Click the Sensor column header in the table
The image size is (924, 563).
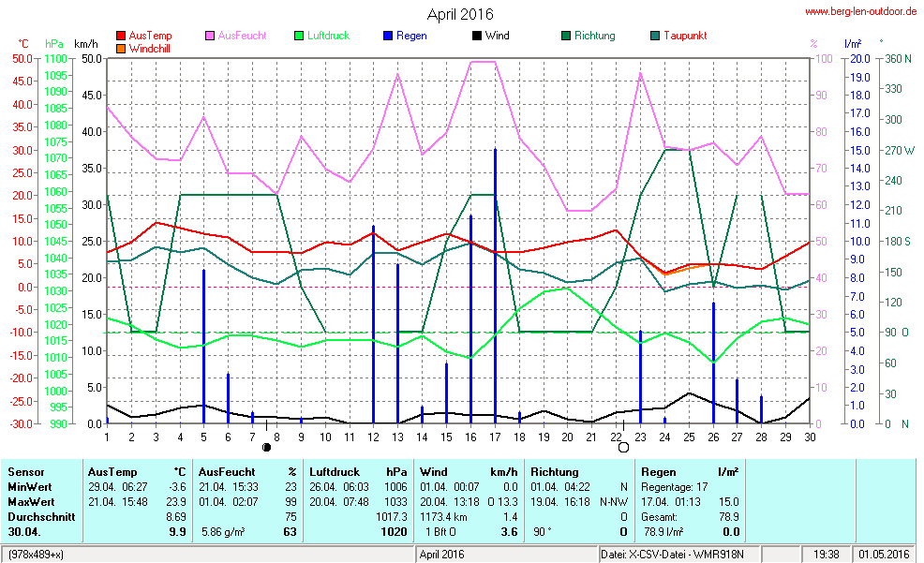[x=26, y=472]
